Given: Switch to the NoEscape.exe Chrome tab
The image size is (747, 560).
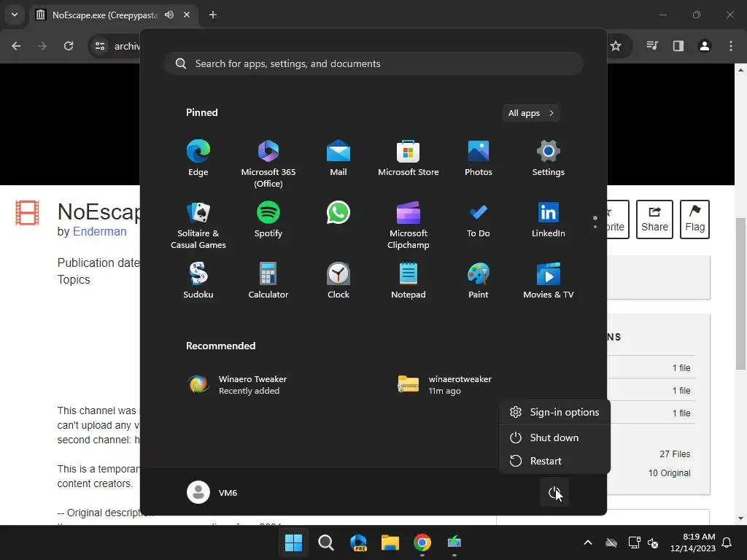Looking at the screenshot, I should (x=105, y=15).
